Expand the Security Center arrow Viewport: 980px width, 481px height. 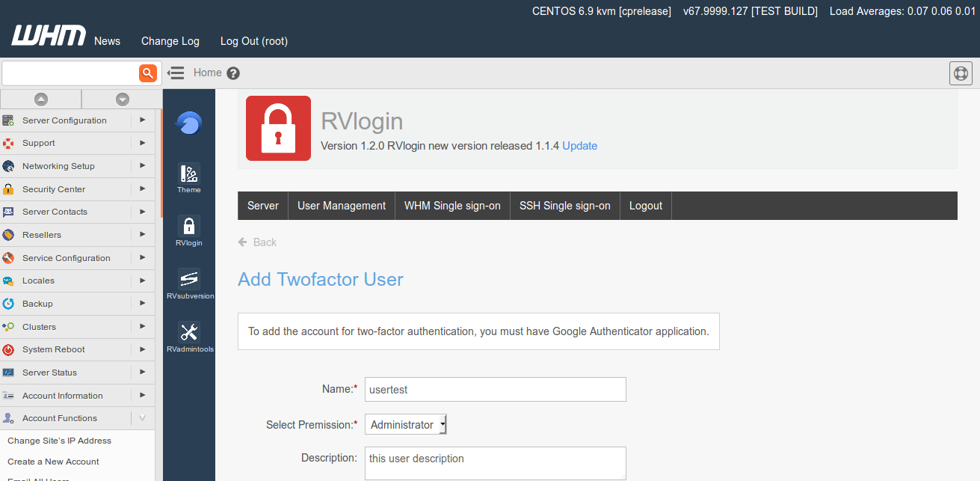(x=142, y=189)
